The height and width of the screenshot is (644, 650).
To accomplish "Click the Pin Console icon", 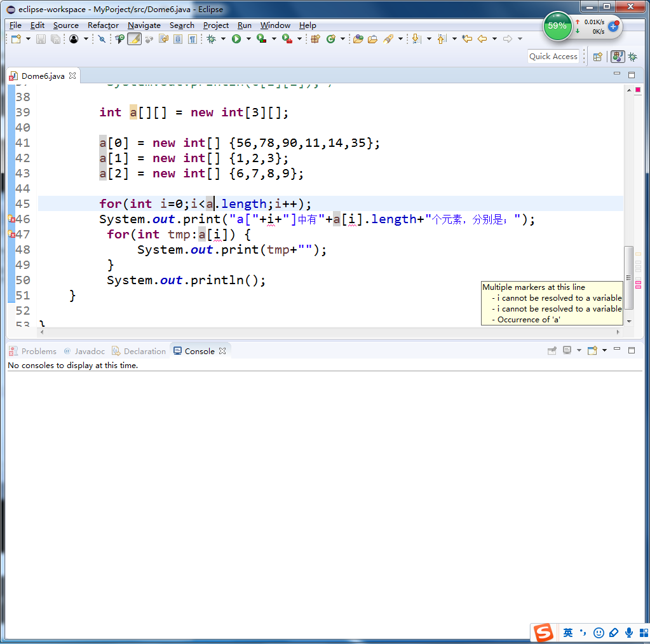I will point(552,351).
